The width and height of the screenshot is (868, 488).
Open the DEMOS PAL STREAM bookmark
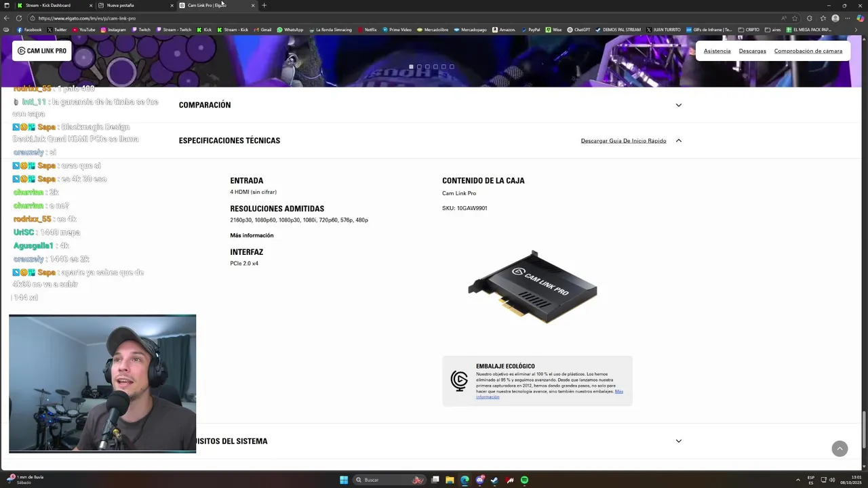[618, 30]
